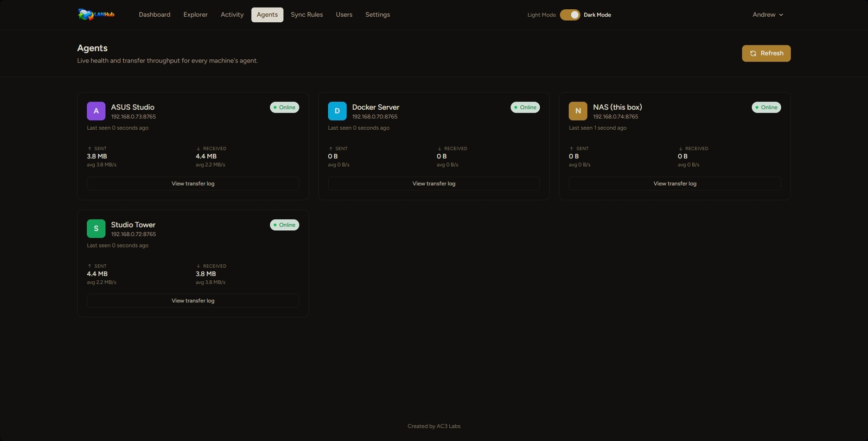
Task: Click the address 192.168.0.70:8765
Action: point(374,117)
